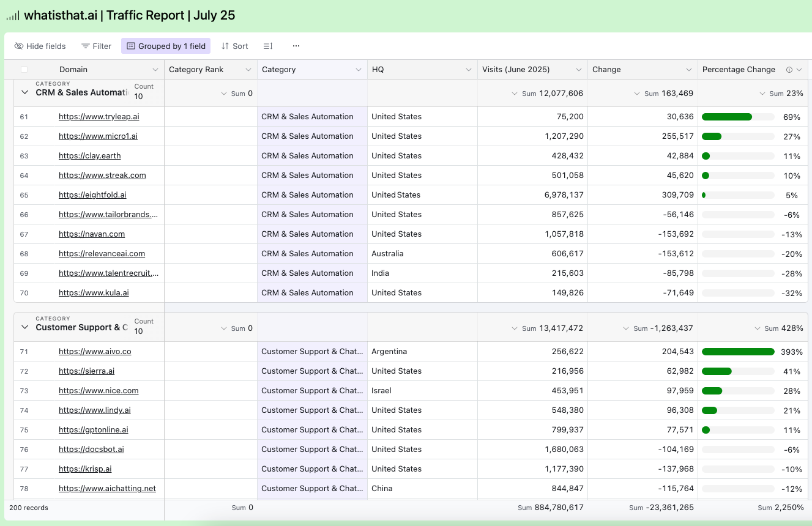This screenshot has height=526, width=812.
Task: Select the Australia HQ cell
Action: [422, 254]
